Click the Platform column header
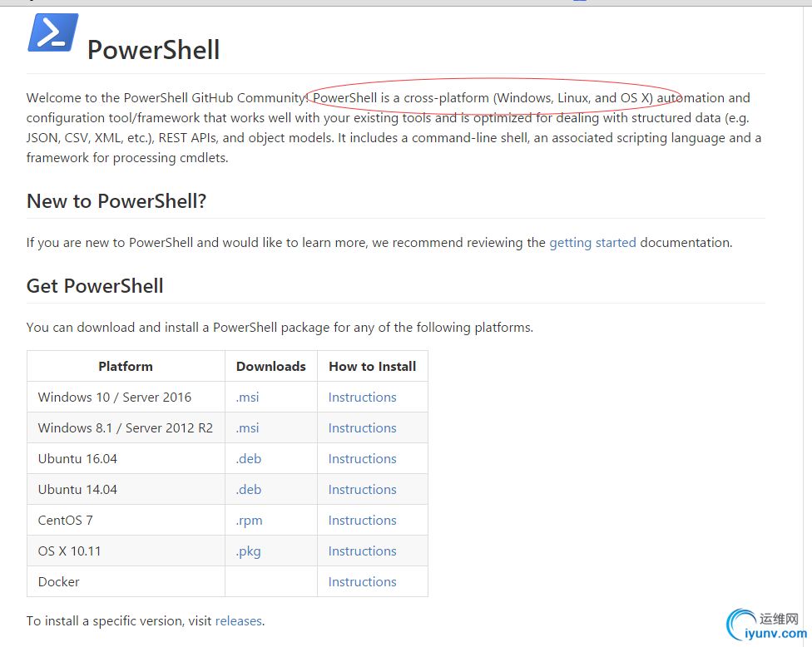Screen dimensions: 812x647 point(126,367)
